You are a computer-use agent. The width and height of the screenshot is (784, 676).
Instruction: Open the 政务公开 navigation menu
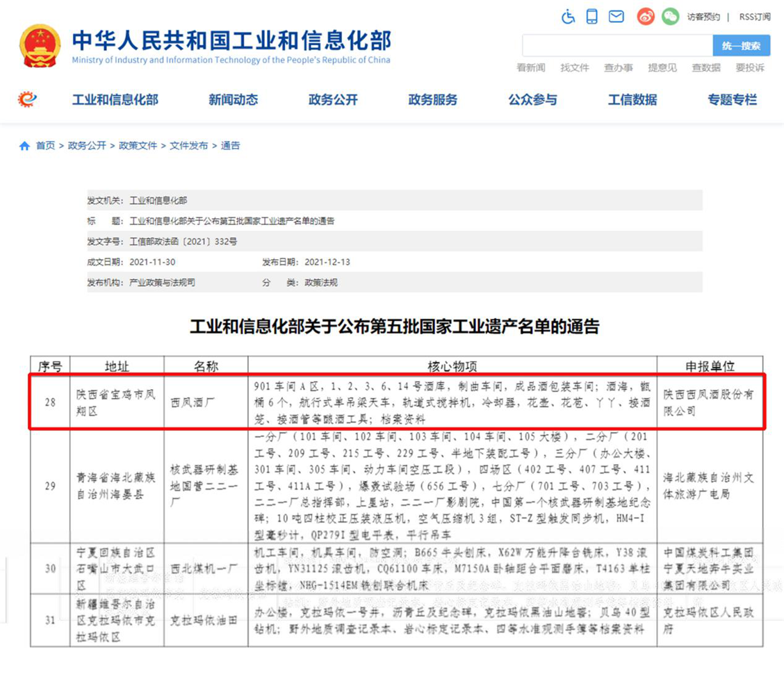pos(333,100)
